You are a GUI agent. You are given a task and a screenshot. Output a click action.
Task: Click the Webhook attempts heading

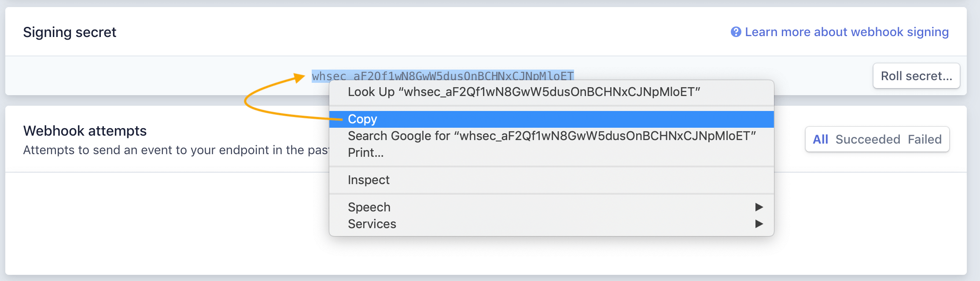tap(85, 131)
